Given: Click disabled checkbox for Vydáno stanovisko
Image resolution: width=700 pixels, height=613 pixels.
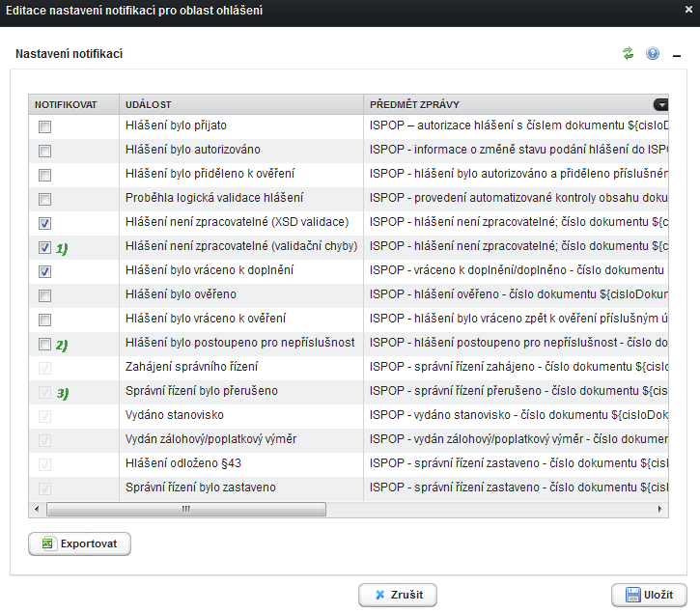Looking at the screenshot, I should click(x=44, y=416).
